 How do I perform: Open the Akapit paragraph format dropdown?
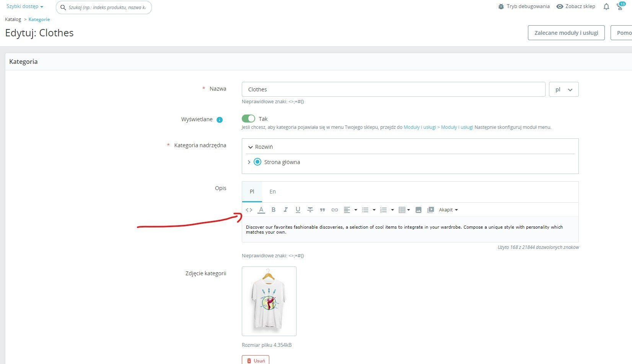click(x=448, y=210)
